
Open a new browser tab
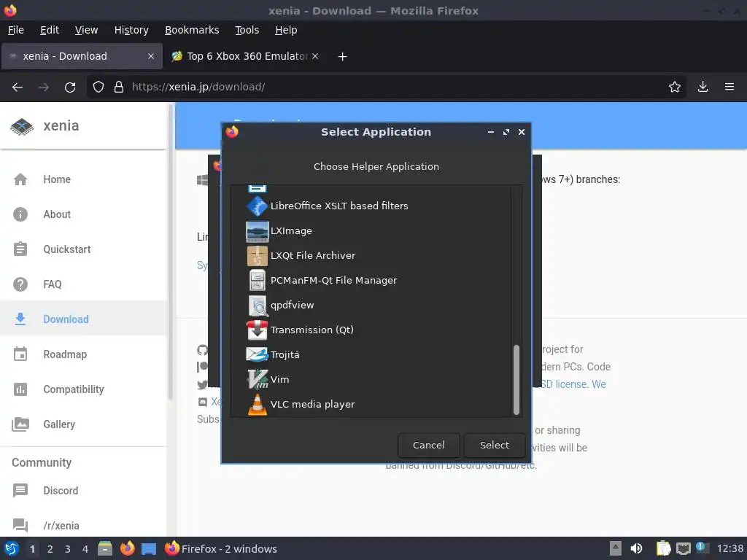pyautogui.click(x=343, y=57)
